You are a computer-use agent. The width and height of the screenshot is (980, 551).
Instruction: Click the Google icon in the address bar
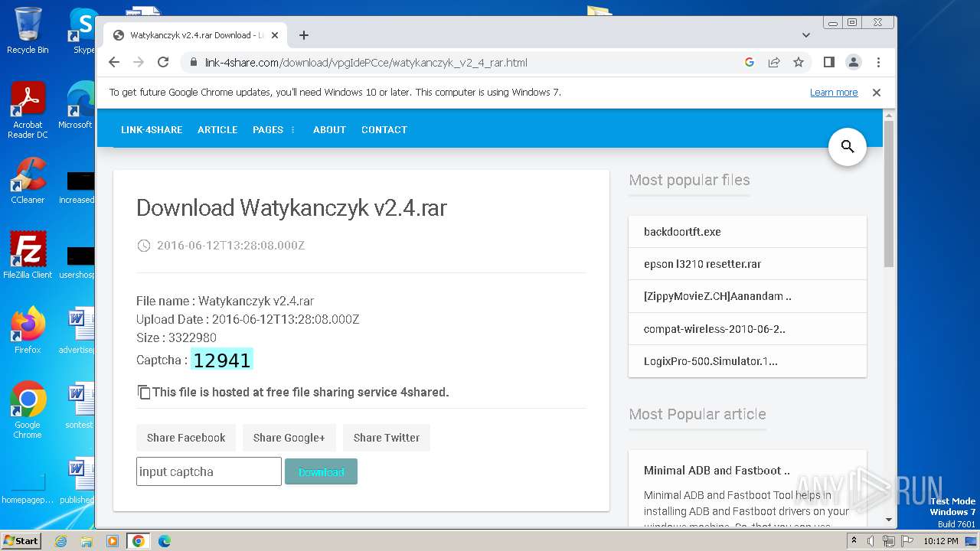coord(750,62)
